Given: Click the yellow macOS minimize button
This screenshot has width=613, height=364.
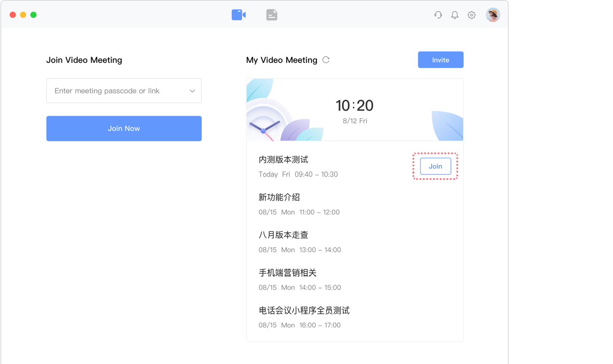Looking at the screenshot, I should [23, 15].
